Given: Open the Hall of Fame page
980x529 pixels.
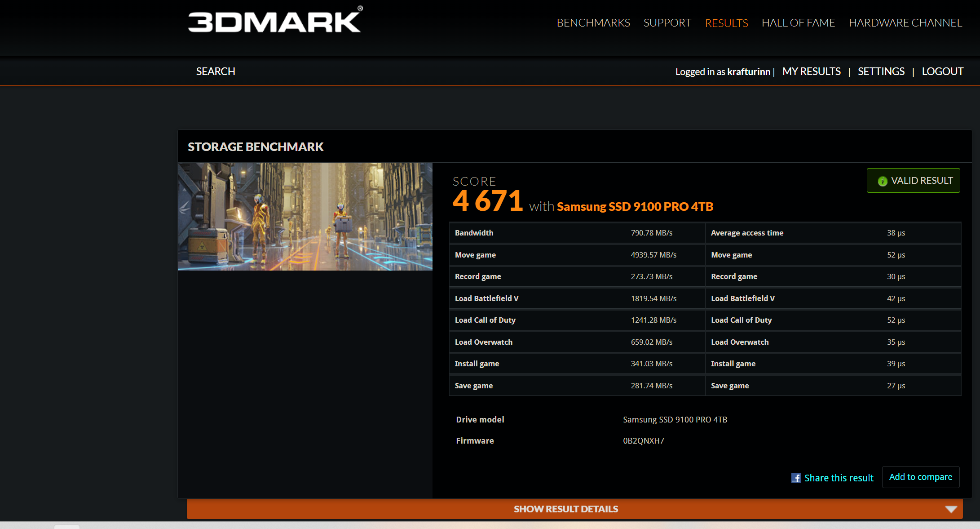Looking at the screenshot, I should tap(798, 23).
